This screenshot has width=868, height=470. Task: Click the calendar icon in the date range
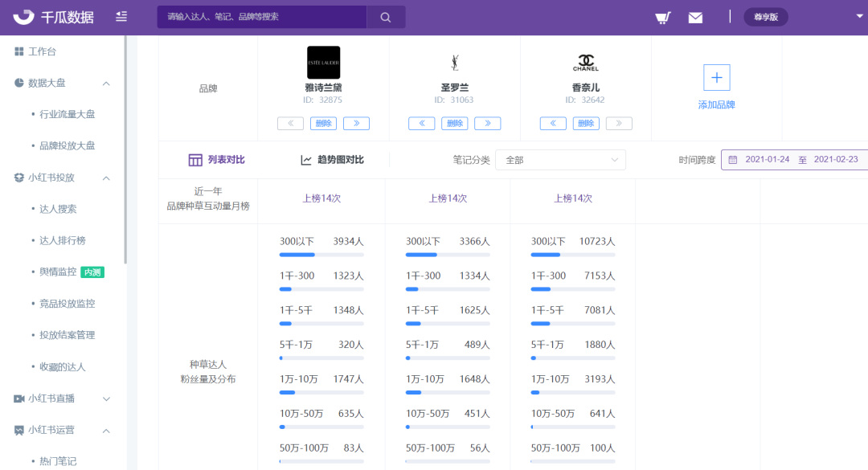pyautogui.click(x=732, y=159)
